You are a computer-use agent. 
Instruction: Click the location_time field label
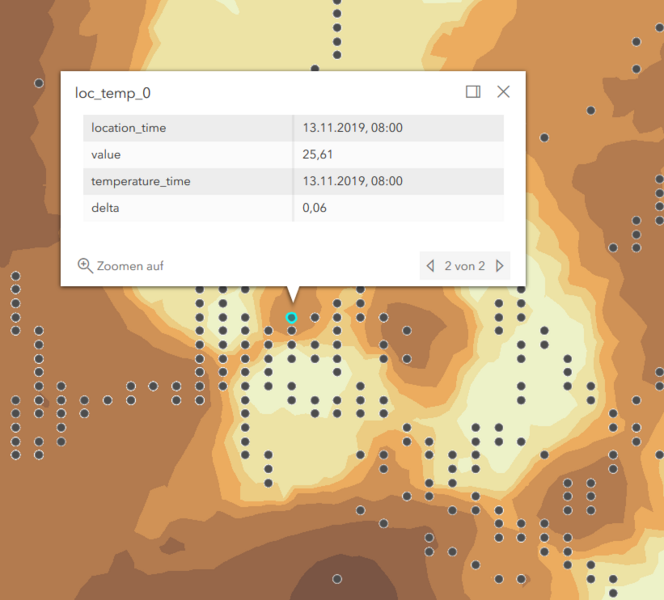point(129,128)
